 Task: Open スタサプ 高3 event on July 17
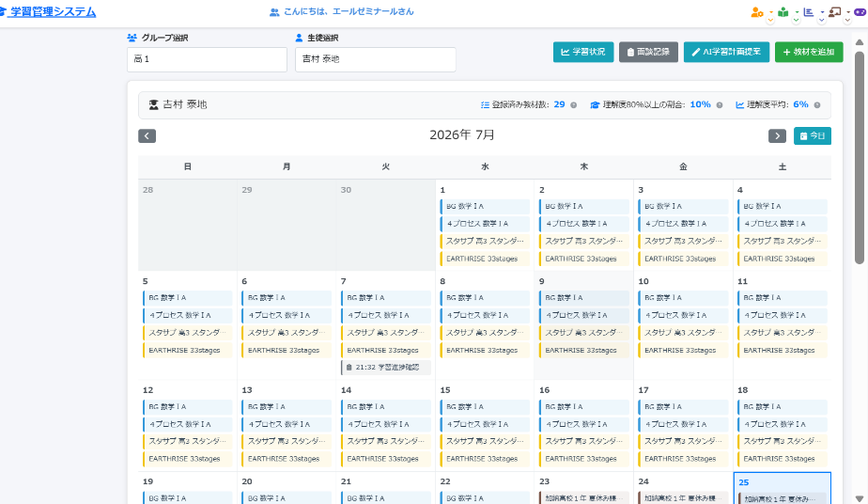pyautogui.click(x=683, y=441)
